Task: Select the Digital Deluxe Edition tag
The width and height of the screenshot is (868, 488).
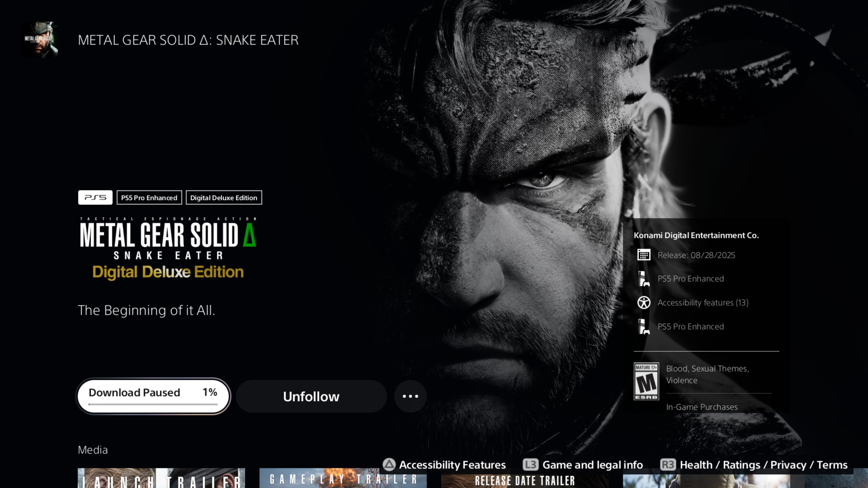Action: 223,198
